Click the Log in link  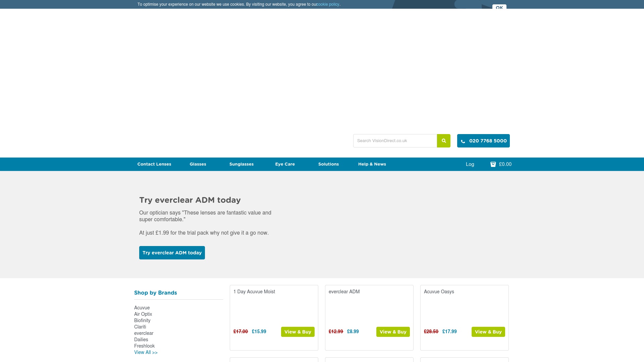pyautogui.click(x=470, y=164)
